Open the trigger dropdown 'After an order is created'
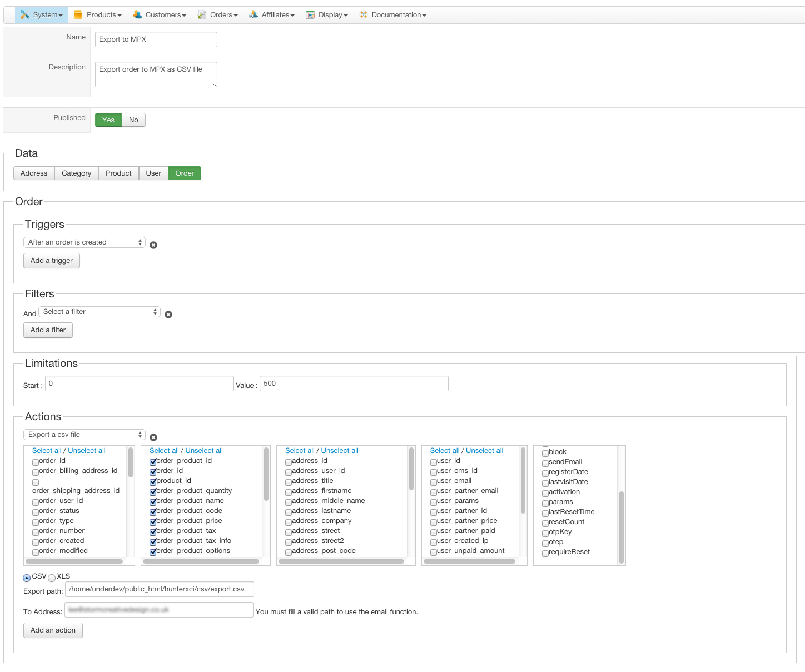The image size is (805, 672). tap(85, 242)
